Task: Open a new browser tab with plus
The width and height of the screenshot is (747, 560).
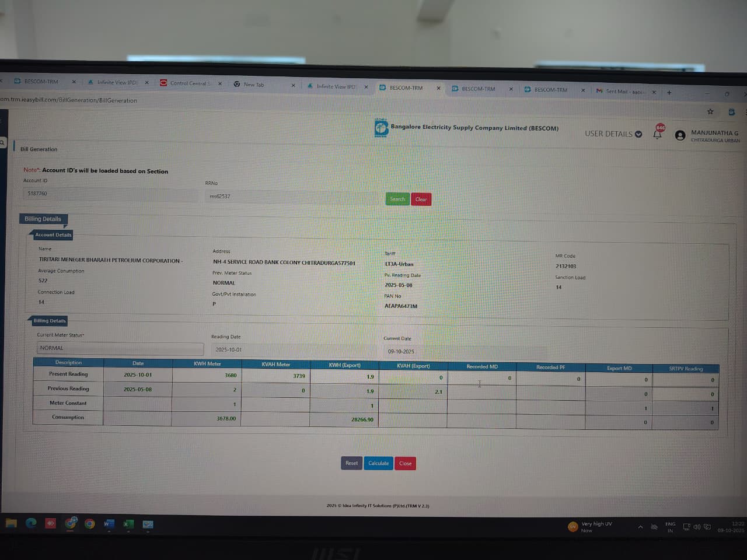Action: click(669, 92)
